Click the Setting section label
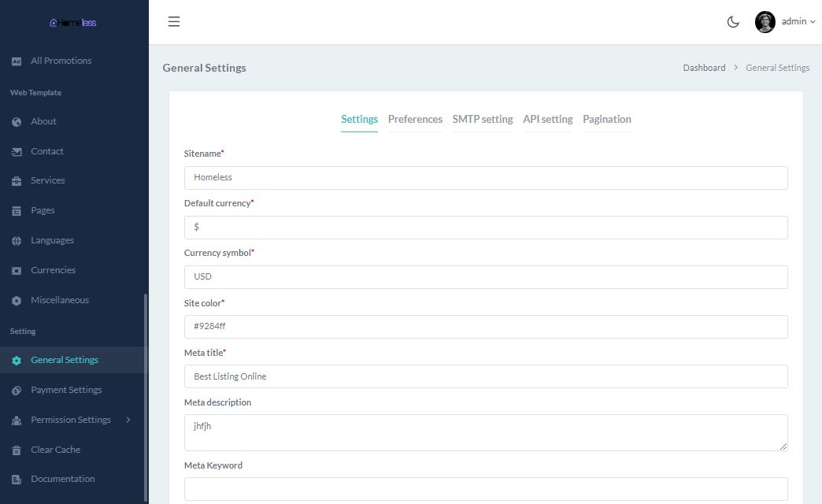 23,332
